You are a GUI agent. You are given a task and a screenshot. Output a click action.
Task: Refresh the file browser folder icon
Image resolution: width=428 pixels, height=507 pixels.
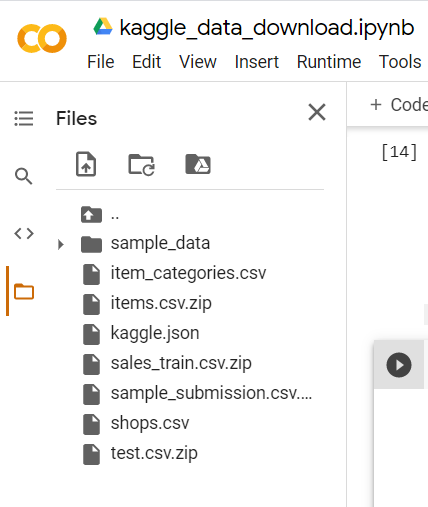coord(141,164)
